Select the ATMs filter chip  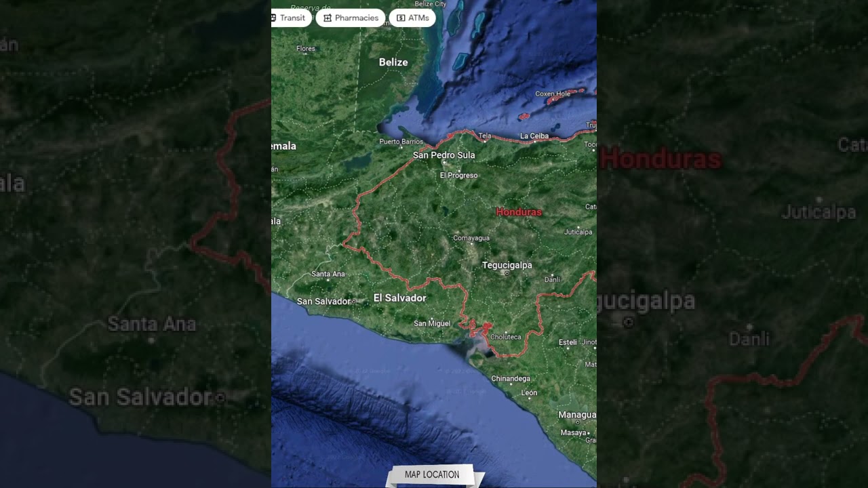coord(412,18)
